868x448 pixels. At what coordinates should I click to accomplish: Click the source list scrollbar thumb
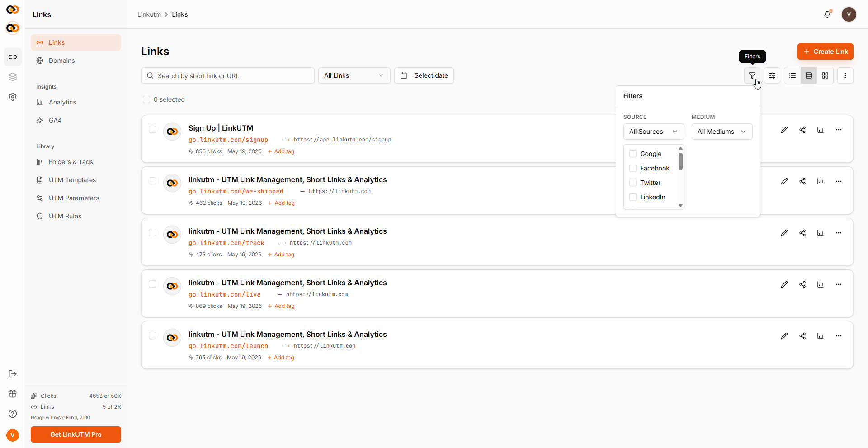680,161
